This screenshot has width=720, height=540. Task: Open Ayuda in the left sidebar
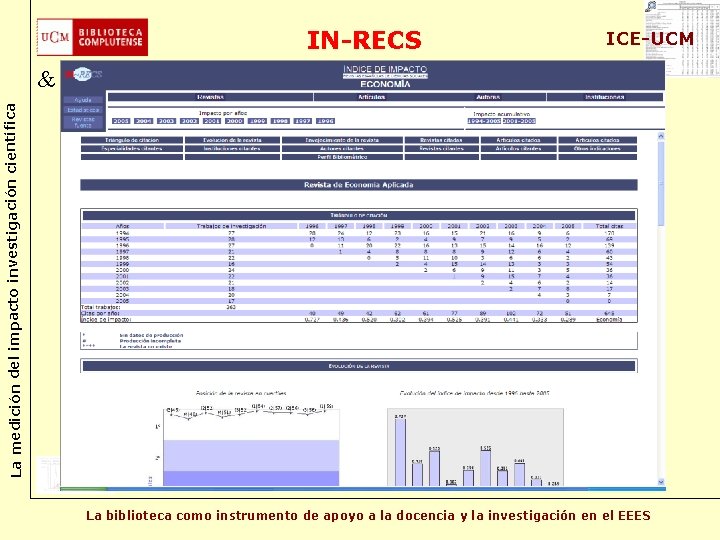tap(83, 100)
